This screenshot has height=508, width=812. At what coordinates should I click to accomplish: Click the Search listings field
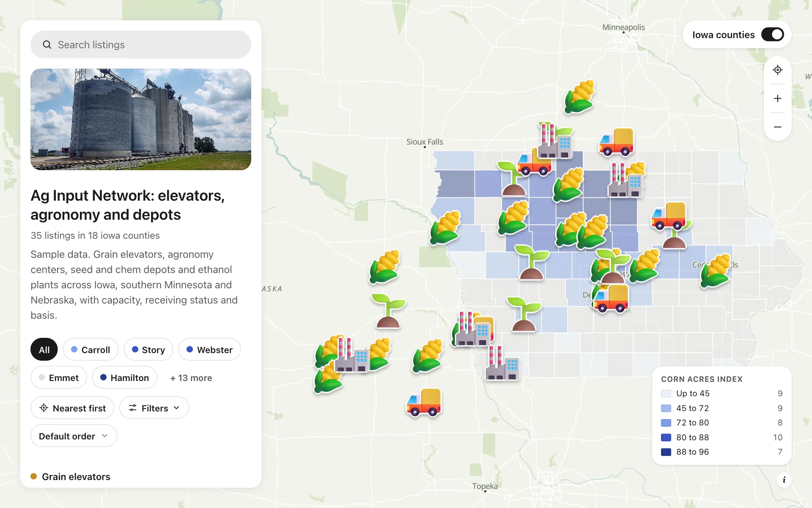point(141,44)
